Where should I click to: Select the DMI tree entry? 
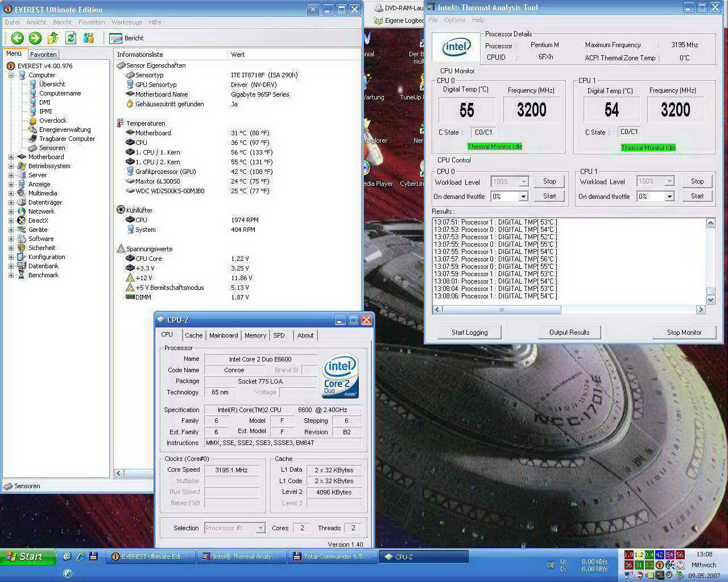pyautogui.click(x=44, y=102)
